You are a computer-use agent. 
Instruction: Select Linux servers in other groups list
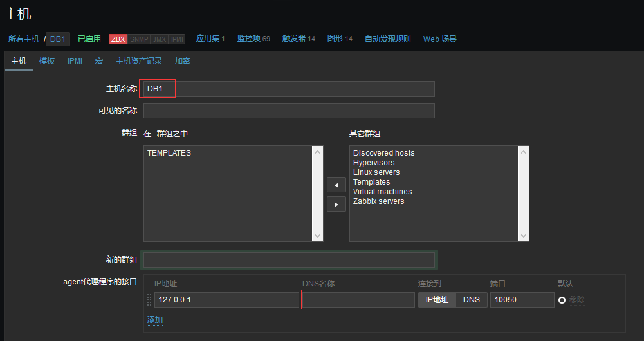pyautogui.click(x=376, y=172)
